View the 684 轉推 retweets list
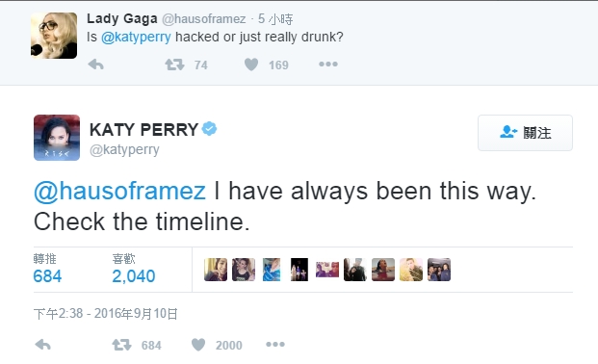The image size is (598, 364). click(x=47, y=269)
